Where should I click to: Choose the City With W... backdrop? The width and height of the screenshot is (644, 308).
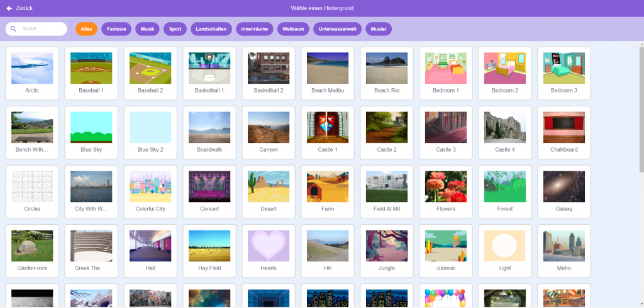[91, 191]
